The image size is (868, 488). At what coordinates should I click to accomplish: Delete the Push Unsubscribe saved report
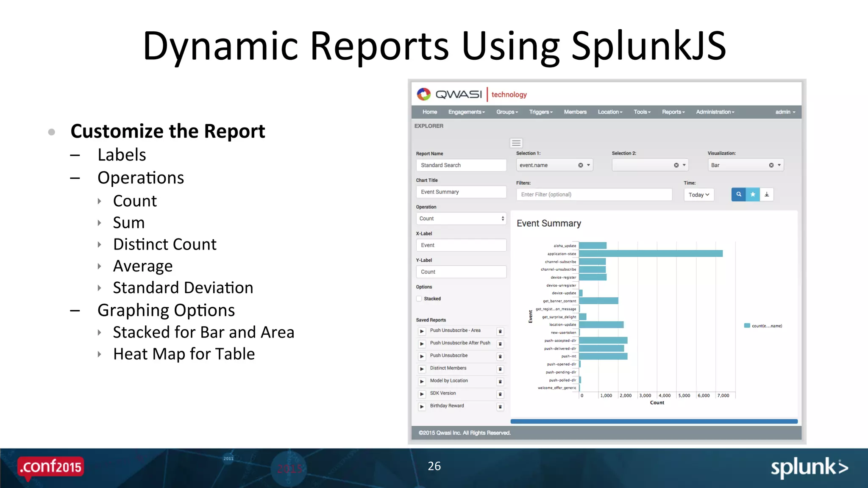[500, 356]
